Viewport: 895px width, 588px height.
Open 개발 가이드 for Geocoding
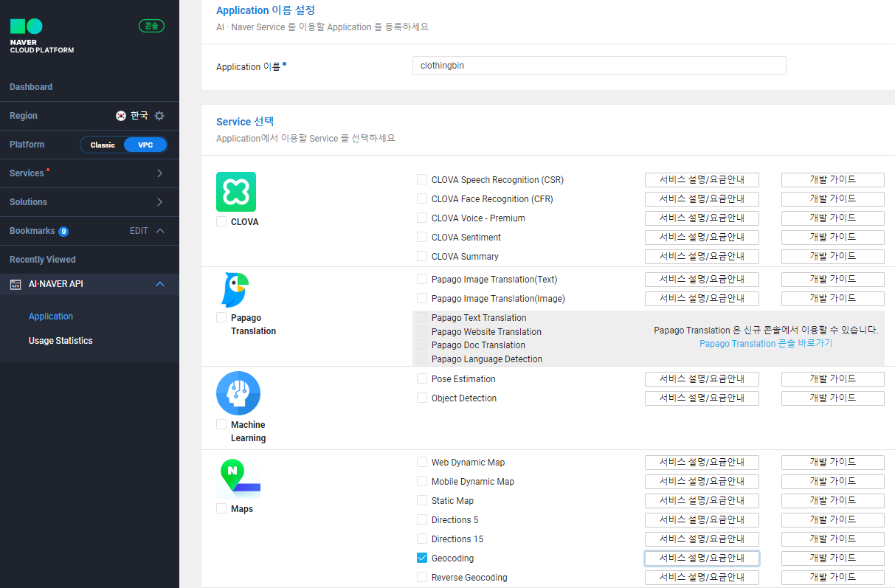[832, 558]
